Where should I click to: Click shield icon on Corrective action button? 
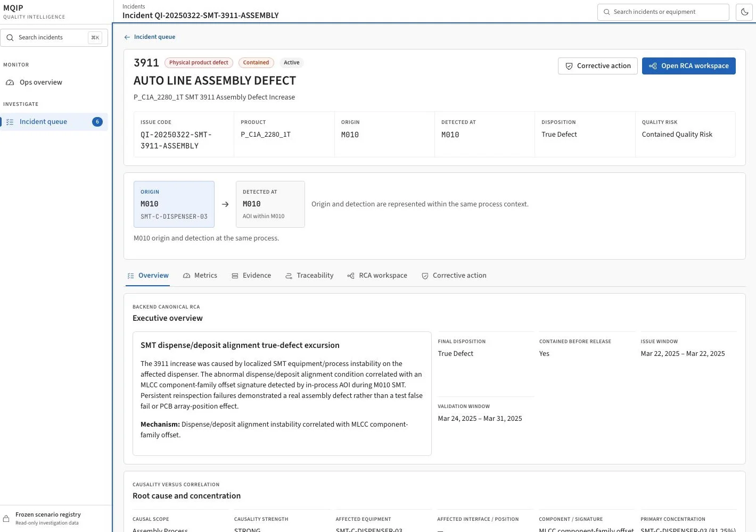569,66
